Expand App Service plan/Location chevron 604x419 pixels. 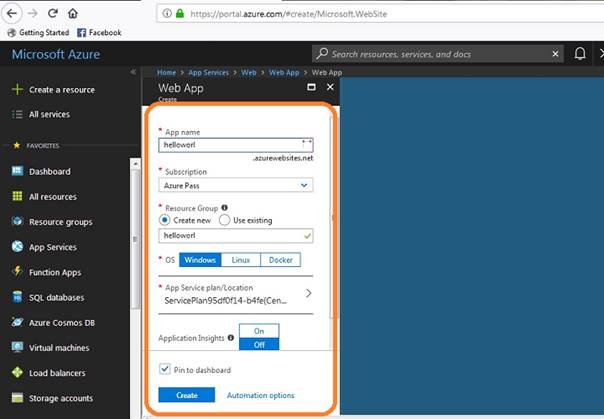(309, 293)
